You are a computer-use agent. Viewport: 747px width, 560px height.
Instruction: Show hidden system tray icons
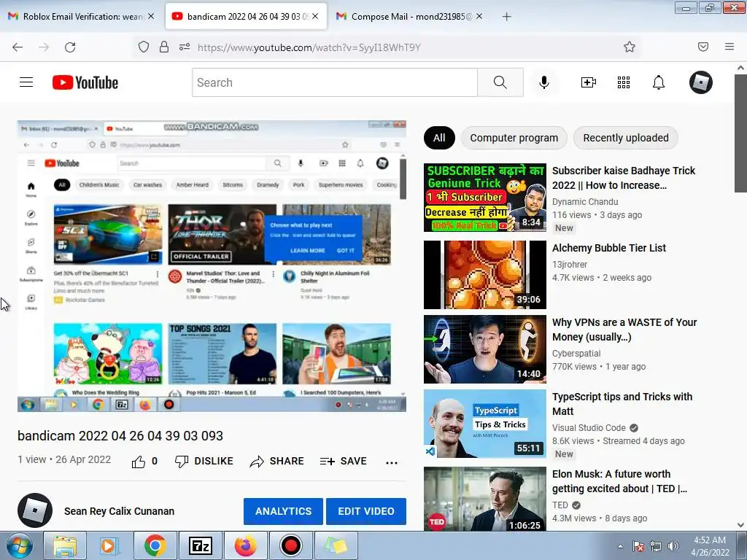point(620,546)
